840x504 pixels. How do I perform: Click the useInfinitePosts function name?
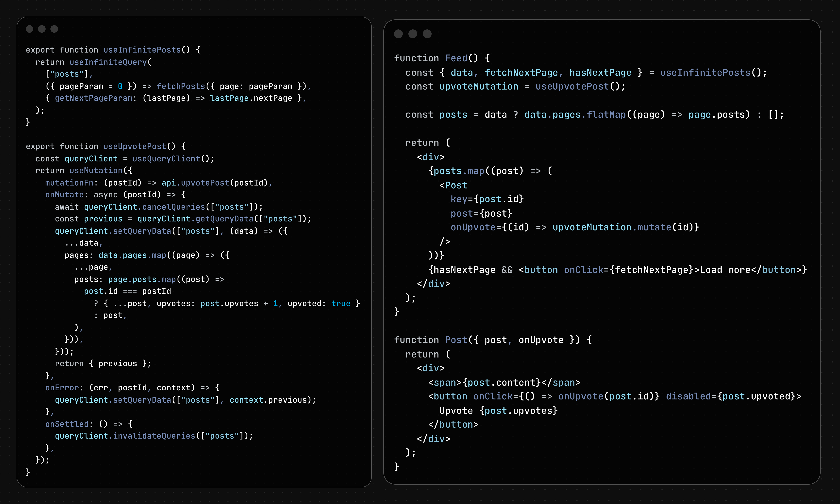142,50
